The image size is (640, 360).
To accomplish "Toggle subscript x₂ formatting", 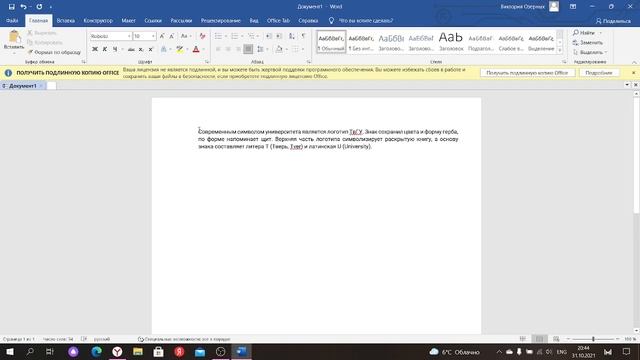I will click(x=141, y=49).
